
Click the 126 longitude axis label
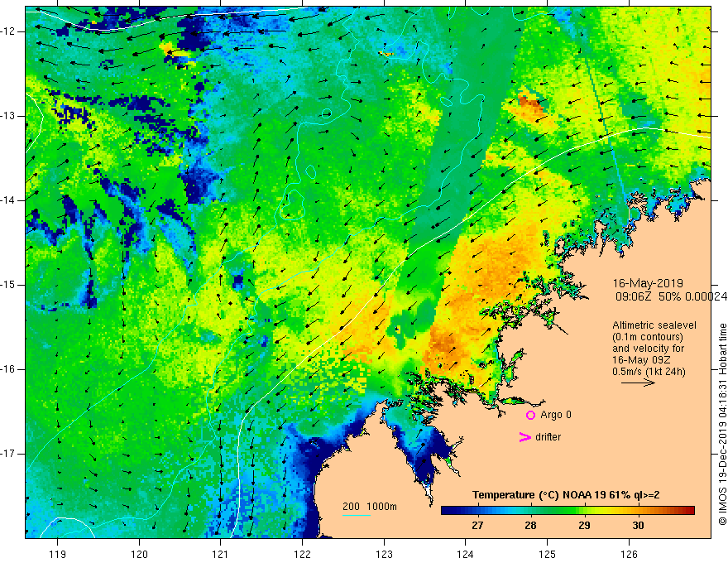[629, 554]
